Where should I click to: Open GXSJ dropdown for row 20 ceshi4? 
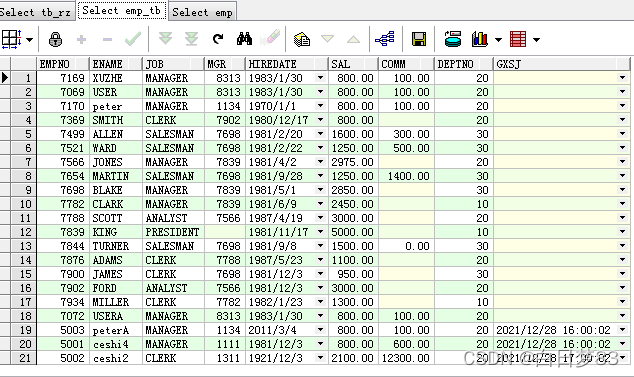pos(622,343)
